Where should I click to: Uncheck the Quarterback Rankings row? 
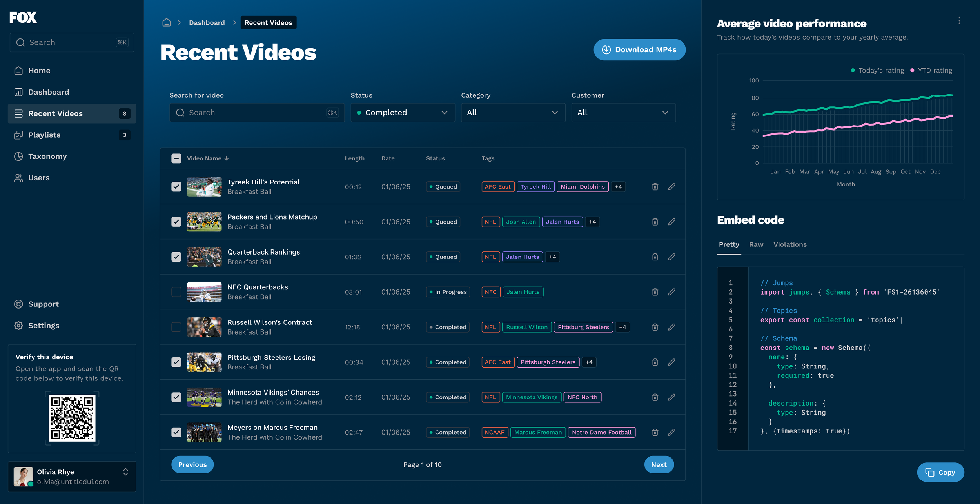coord(176,257)
